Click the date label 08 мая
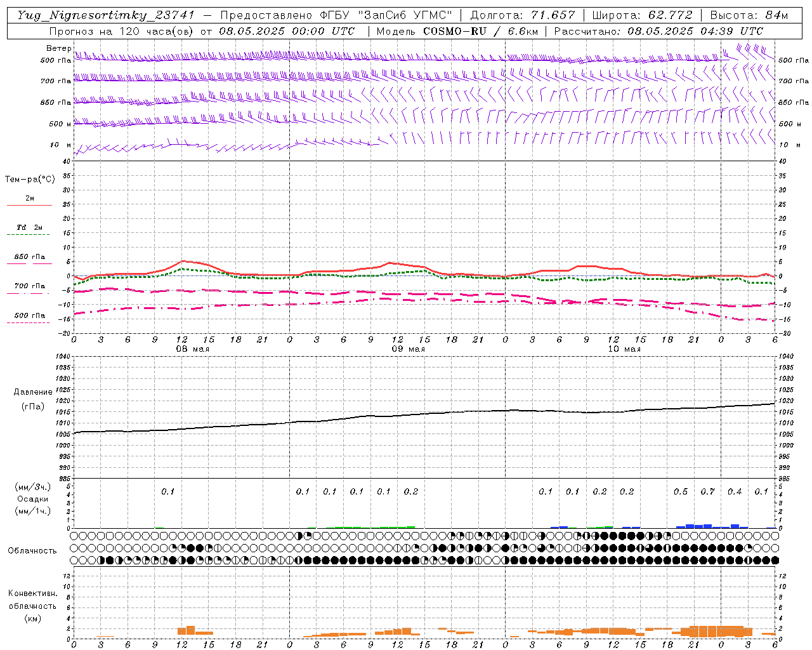This screenshot has width=812, height=650. point(192,349)
